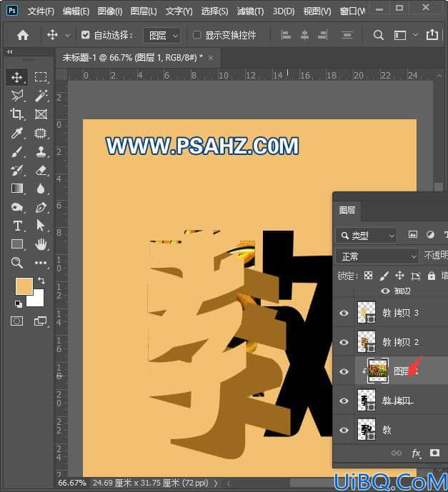Viewport: 448px width, 492px height.
Task: Select the History Brush tool
Action: 16,171
